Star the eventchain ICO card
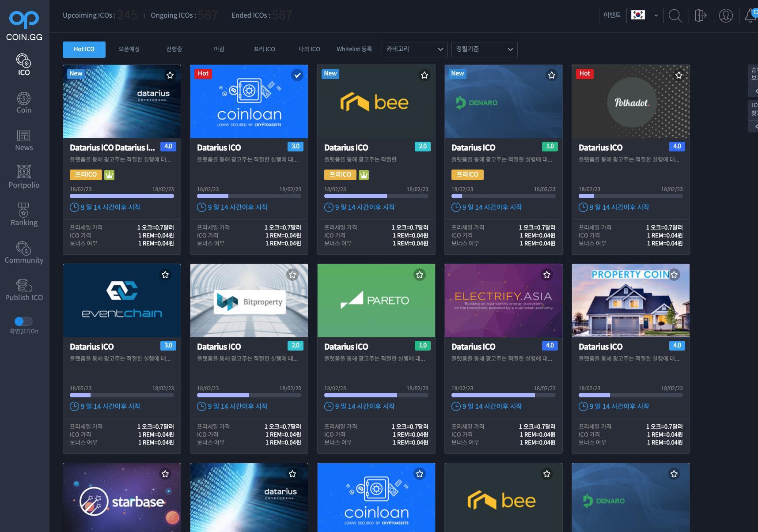 (165, 275)
